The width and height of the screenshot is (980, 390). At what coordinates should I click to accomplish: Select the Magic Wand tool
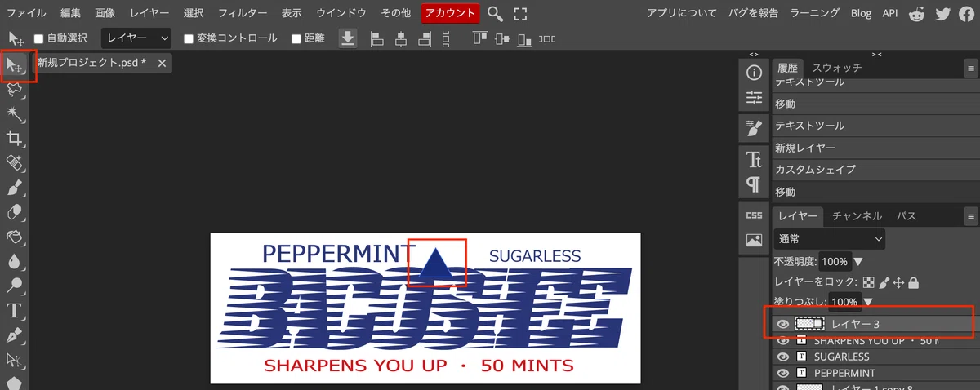click(14, 113)
